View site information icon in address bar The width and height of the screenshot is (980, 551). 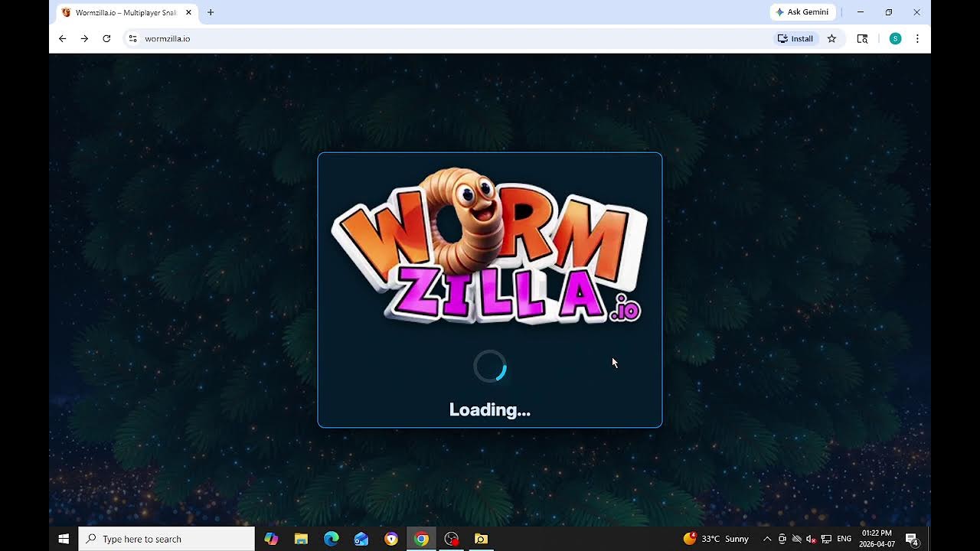(x=132, y=38)
